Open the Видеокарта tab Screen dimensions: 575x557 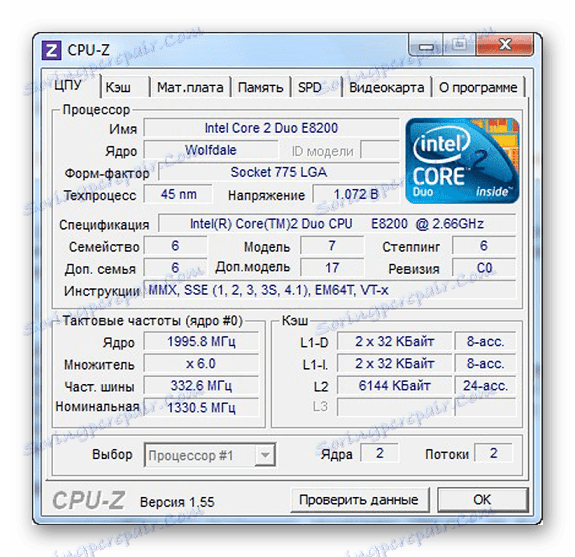(387, 87)
